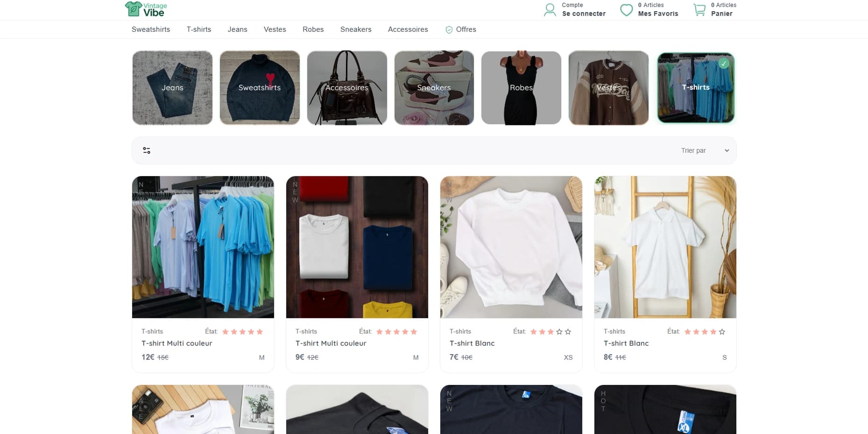Screen dimensions: 868x434
Task: Open the T-shirt Blanc product photo
Action: point(511,247)
